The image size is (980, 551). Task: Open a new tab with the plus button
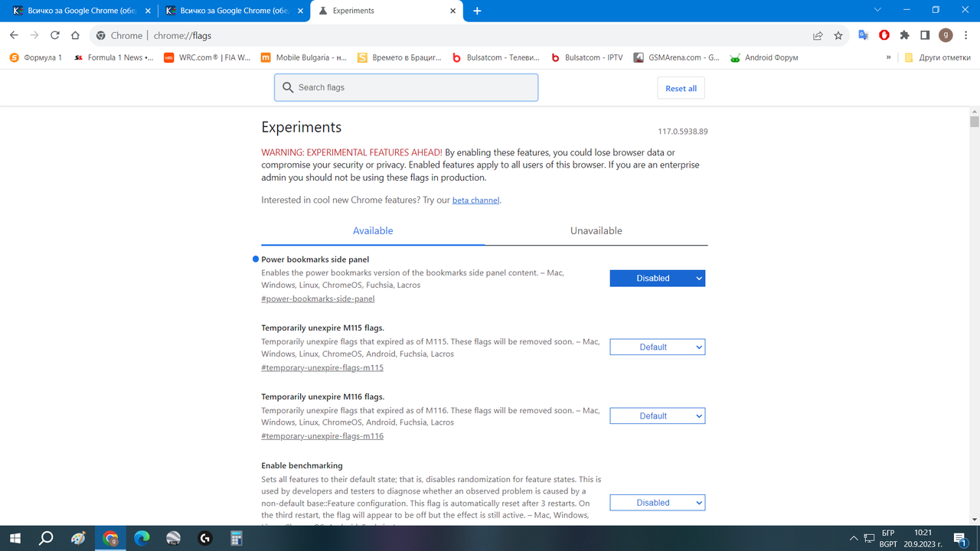[x=477, y=11]
